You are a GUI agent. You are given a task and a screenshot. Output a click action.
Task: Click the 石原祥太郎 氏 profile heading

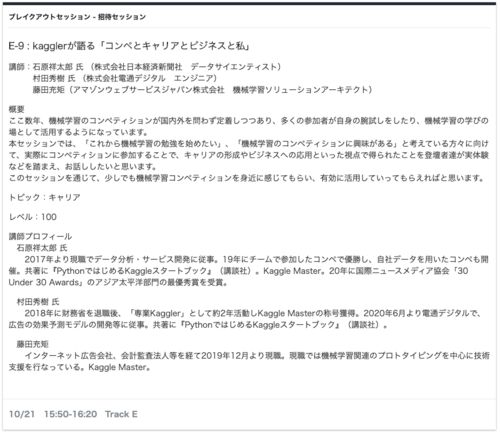tap(42, 248)
